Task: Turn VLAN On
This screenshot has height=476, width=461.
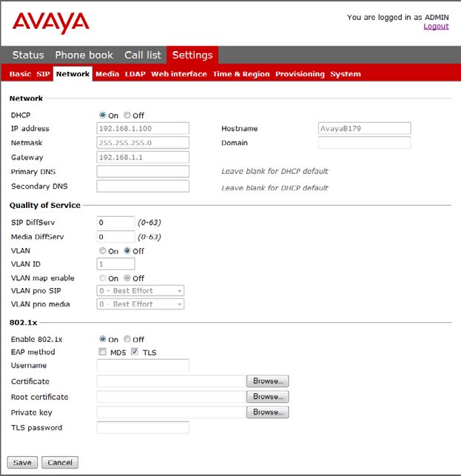Action: coord(103,251)
